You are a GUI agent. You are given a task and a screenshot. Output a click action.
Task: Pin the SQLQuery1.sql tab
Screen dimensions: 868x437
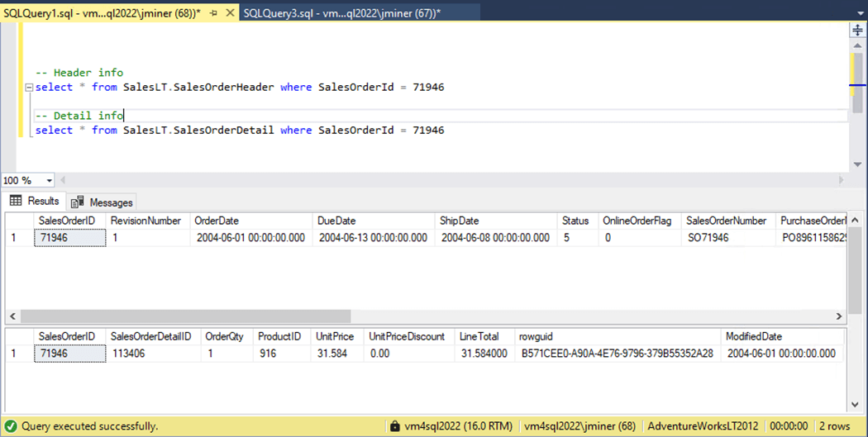(x=213, y=12)
